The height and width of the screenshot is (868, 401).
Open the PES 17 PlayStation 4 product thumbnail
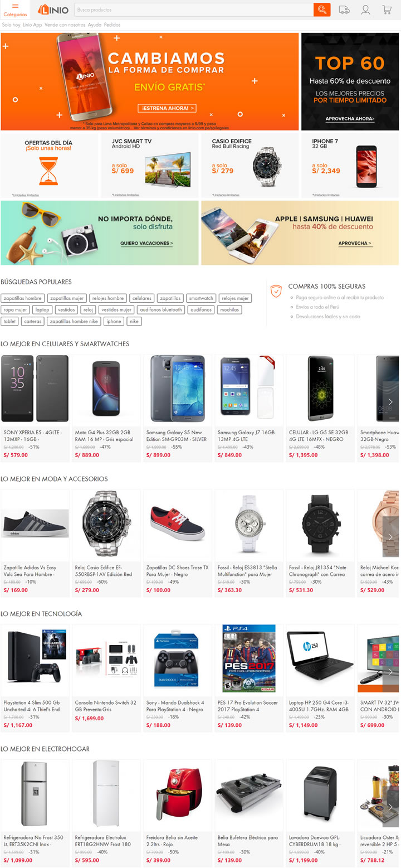[249, 658]
